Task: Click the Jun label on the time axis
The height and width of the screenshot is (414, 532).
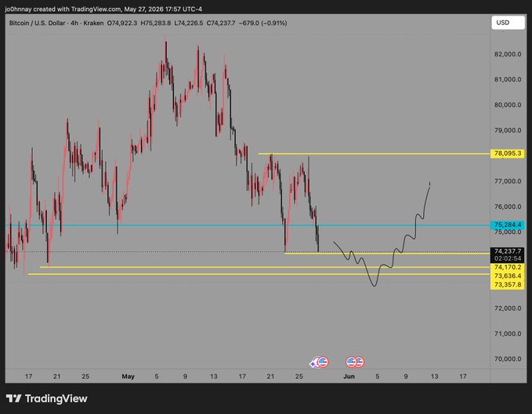Action: [349, 376]
